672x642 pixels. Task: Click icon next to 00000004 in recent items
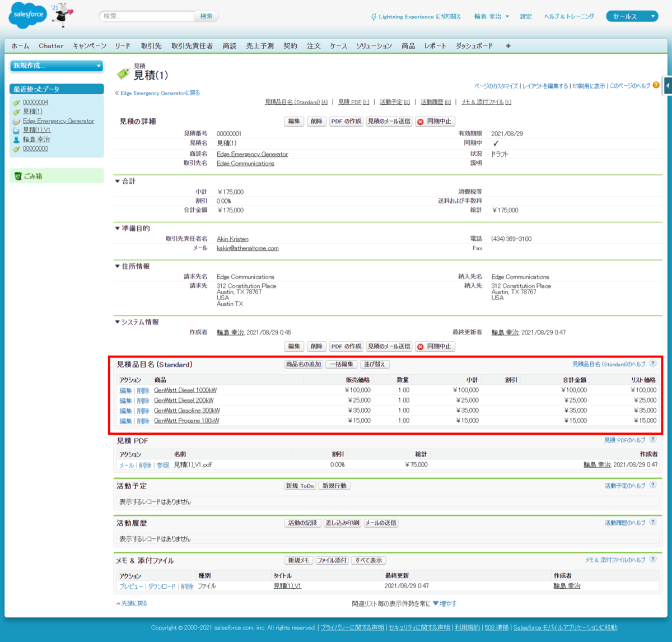pos(17,103)
